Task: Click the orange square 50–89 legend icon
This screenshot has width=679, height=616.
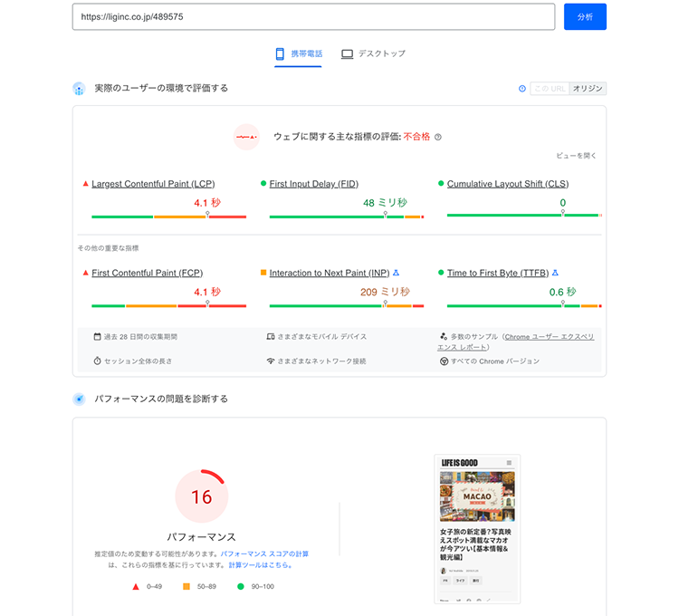Action: point(186,586)
